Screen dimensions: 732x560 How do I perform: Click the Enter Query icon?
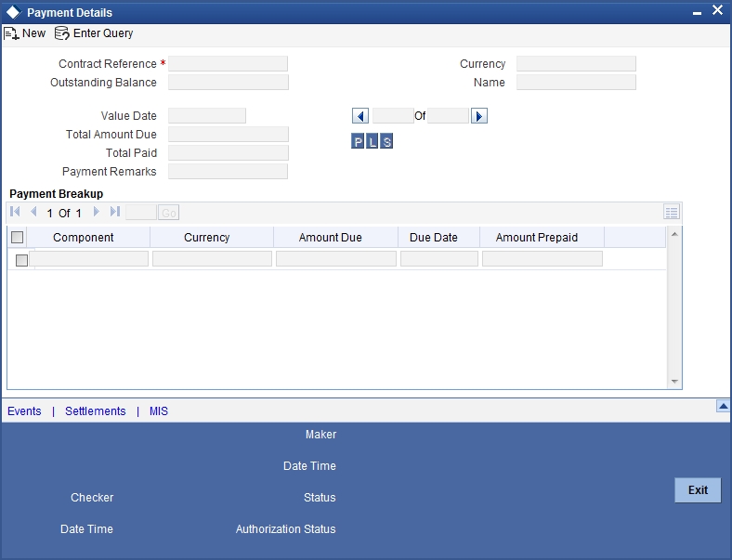click(x=61, y=33)
